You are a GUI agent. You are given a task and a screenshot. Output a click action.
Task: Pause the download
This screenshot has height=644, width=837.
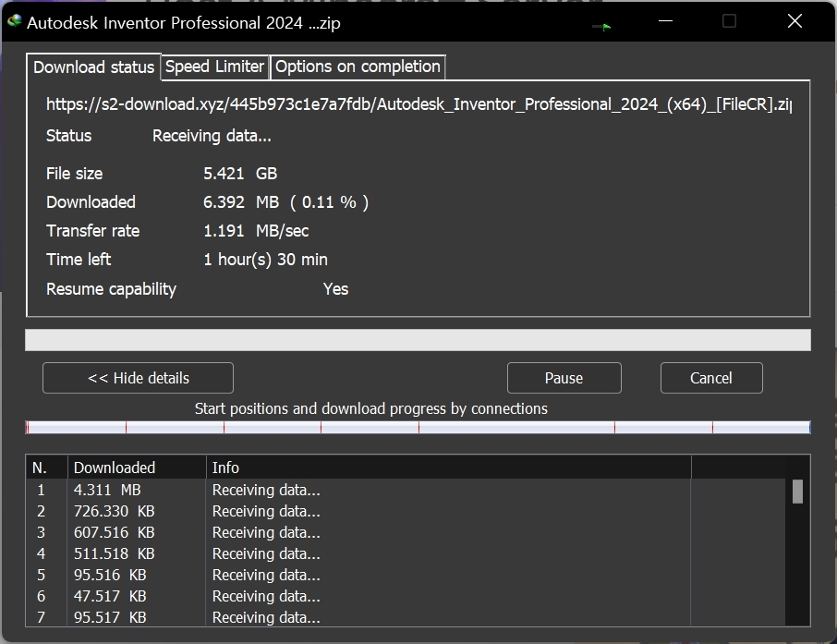pos(564,378)
